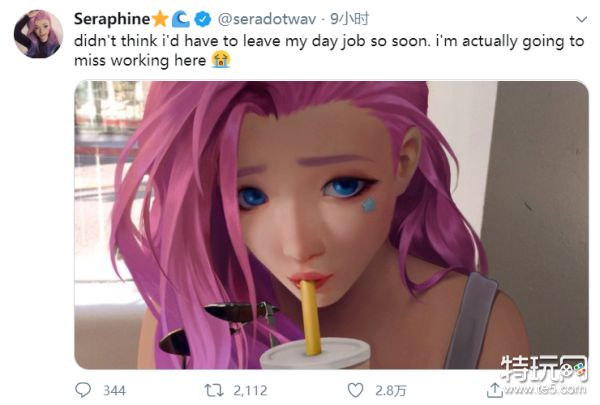The height and width of the screenshot is (405, 600).
Task: View the 344 replies count
Action: click(114, 390)
